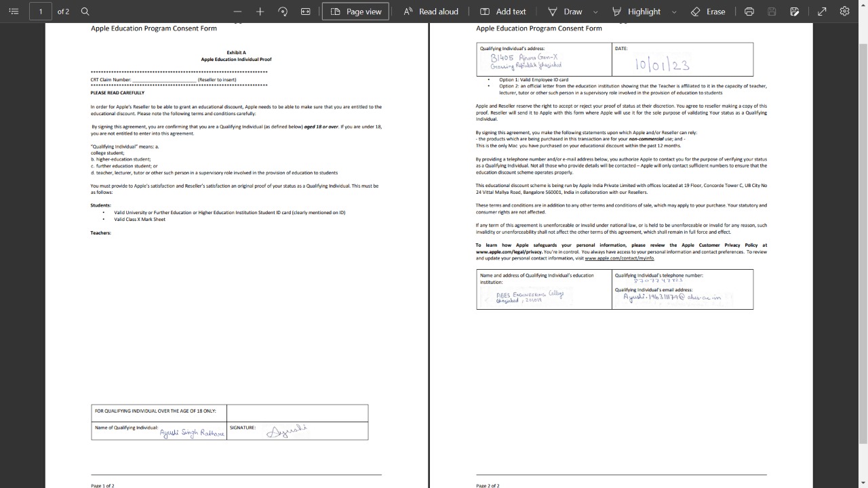Open the table of contents sidebar
868x488 pixels.
pyautogui.click(x=14, y=12)
